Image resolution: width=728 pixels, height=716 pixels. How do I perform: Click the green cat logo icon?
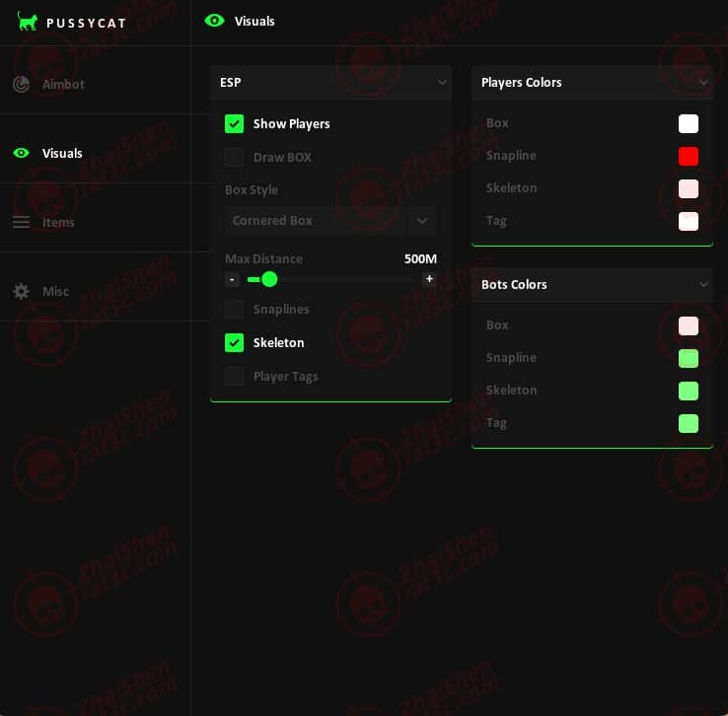tap(27, 22)
